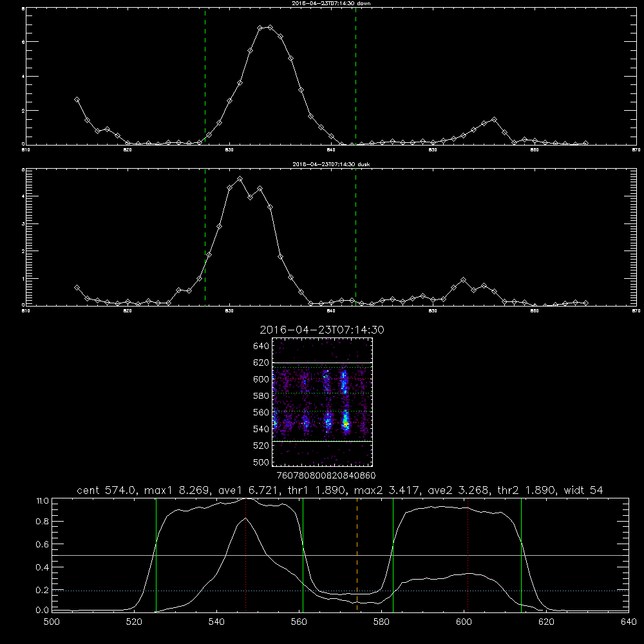This screenshot has height=644, width=644.
Task: Click the secondary peak diamond near 853 on dusk plot
Action: point(463,279)
